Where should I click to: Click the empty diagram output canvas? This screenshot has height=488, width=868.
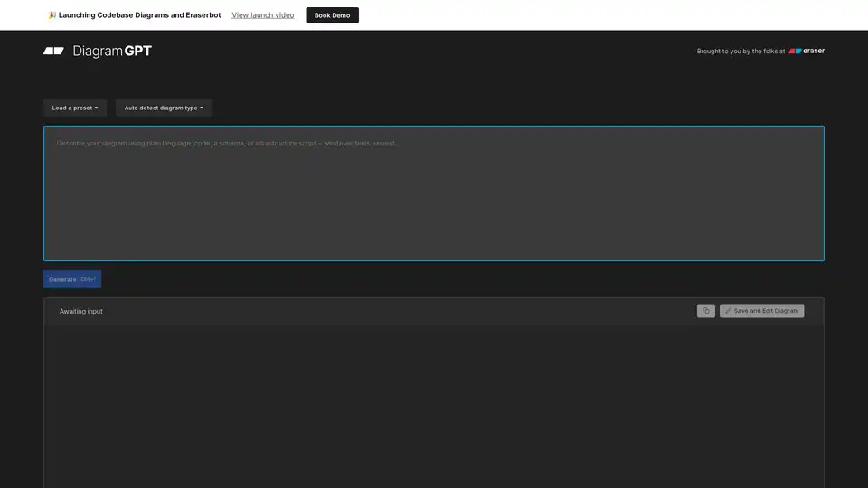[433, 407]
